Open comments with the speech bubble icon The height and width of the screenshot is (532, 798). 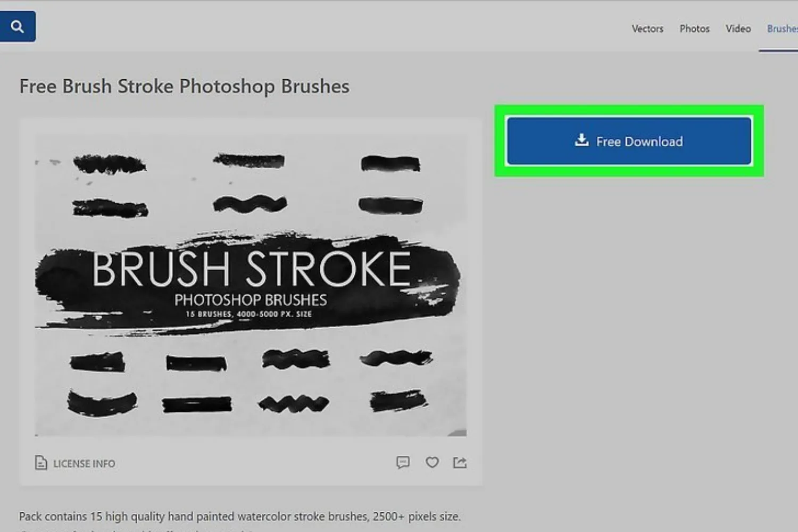click(403, 462)
